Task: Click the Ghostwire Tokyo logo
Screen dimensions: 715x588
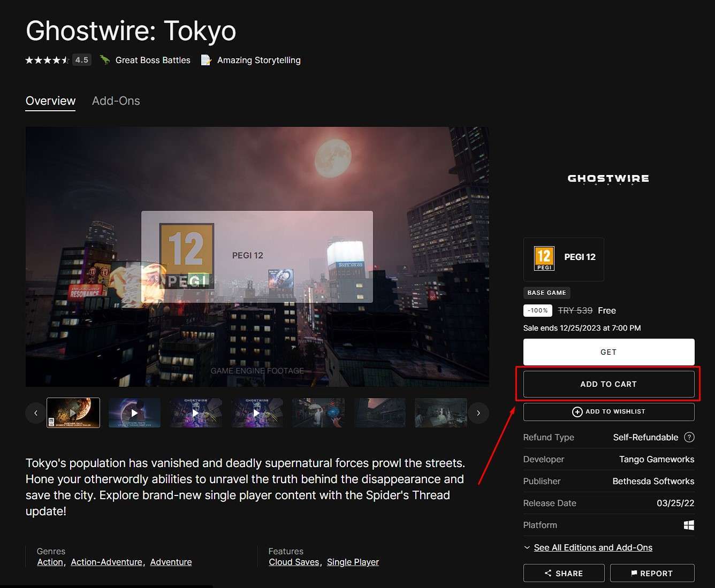Action: coord(608,179)
